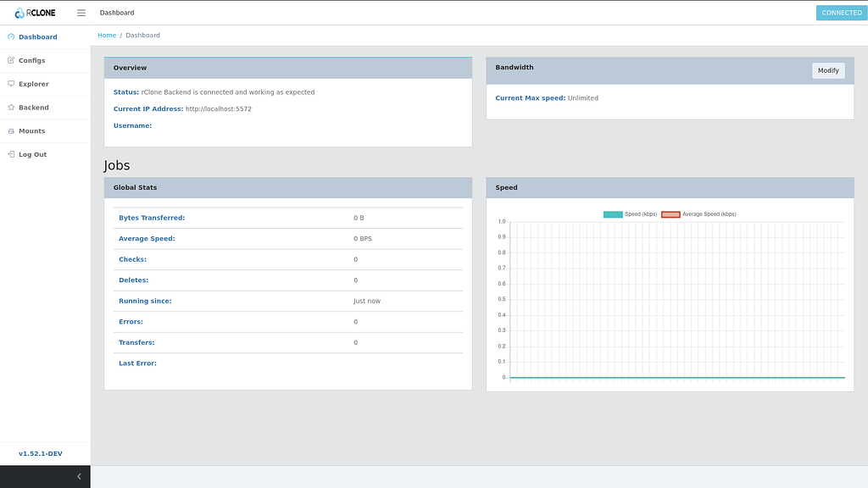Click the Modify bandwidth button

828,70
